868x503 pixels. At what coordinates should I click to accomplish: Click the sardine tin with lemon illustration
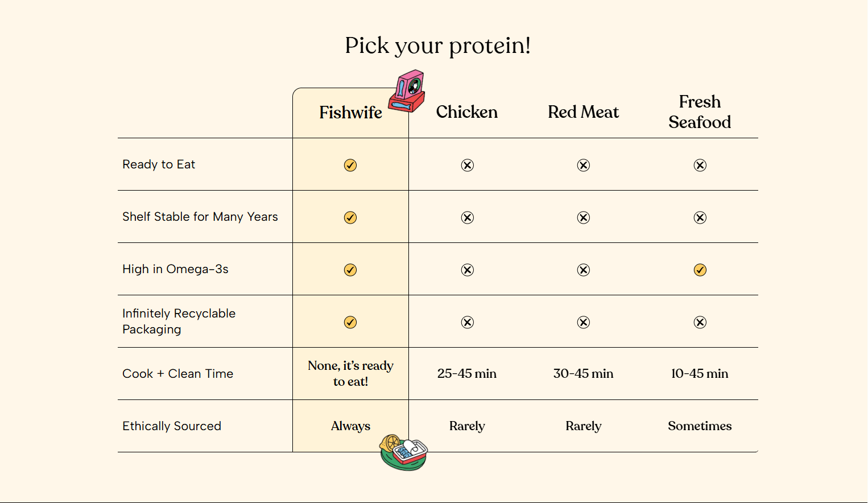coord(404,452)
